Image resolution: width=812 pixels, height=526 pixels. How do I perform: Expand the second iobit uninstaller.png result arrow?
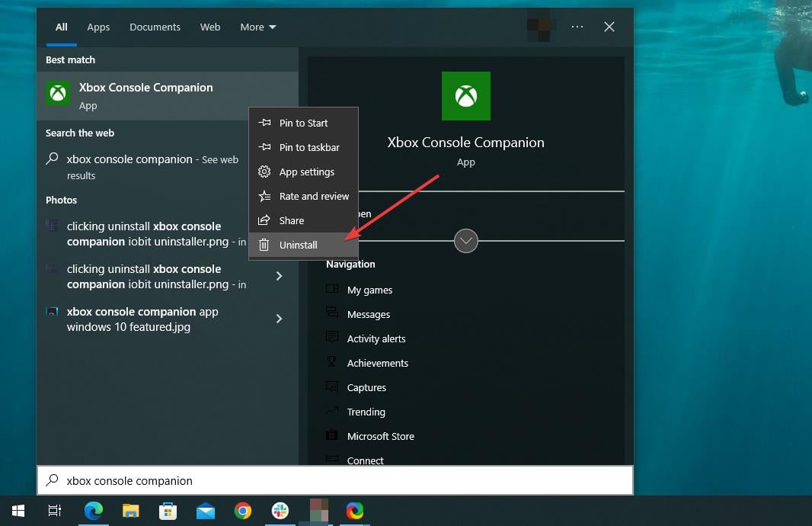pyautogui.click(x=279, y=276)
